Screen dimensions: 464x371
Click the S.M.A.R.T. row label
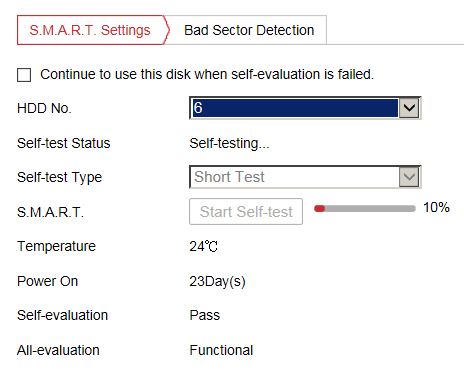pos(50,212)
